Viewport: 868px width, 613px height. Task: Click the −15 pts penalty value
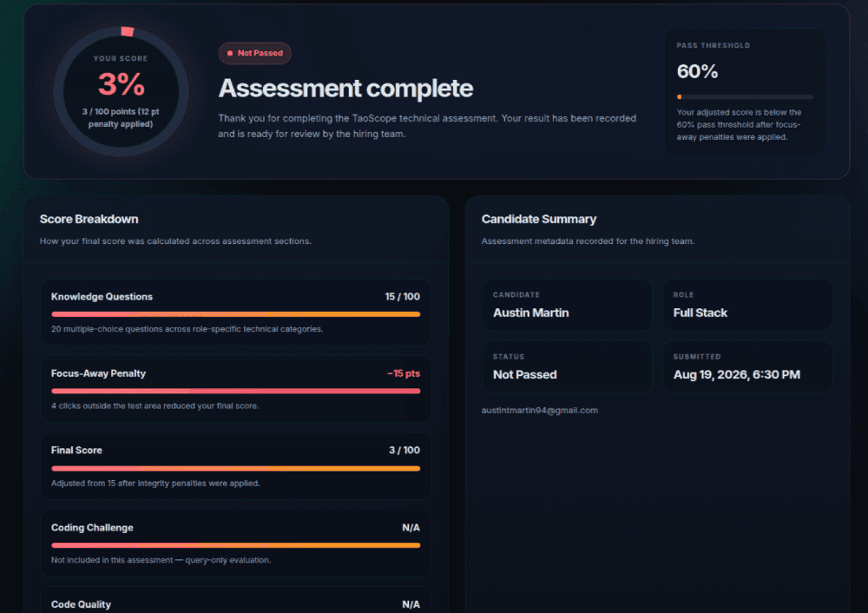404,373
